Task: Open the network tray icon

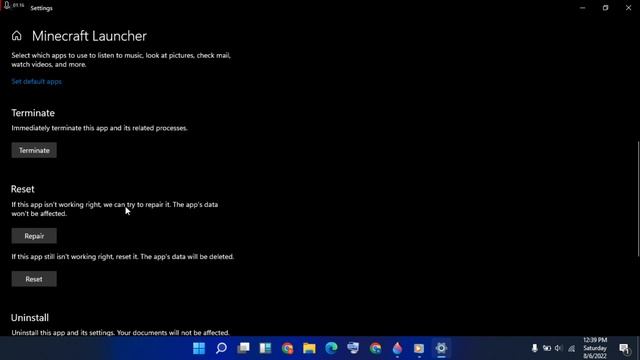Action: pos(571,348)
